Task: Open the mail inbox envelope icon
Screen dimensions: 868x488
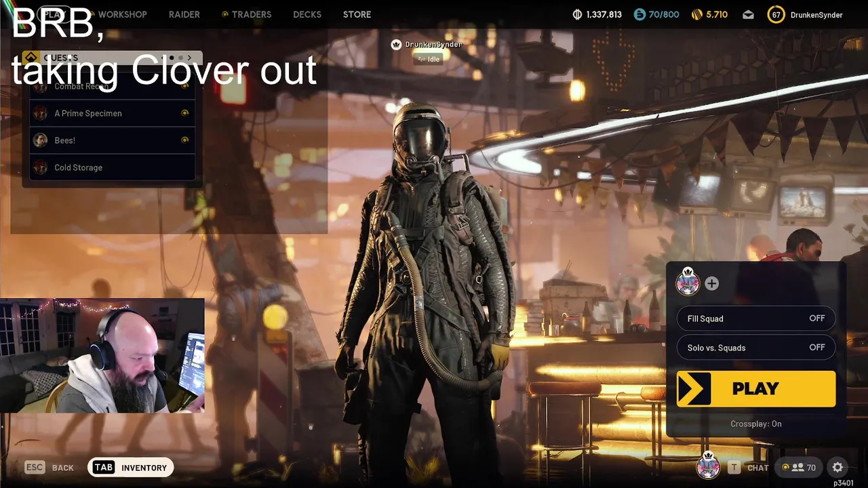Action: coord(748,14)
